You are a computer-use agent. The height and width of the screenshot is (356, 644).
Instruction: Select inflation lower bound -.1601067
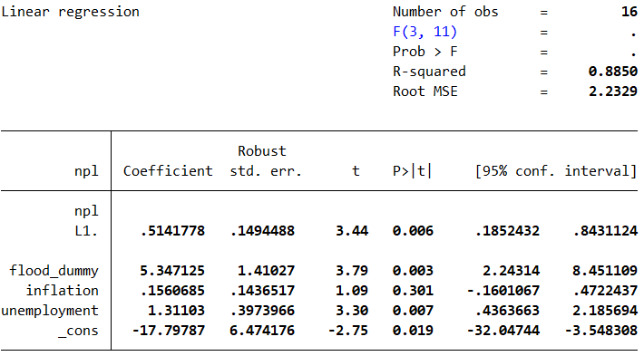click(503, 291)
